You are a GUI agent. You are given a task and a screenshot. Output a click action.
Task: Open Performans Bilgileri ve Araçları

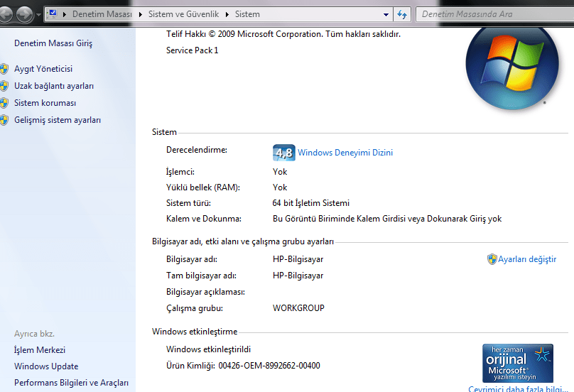71,383
